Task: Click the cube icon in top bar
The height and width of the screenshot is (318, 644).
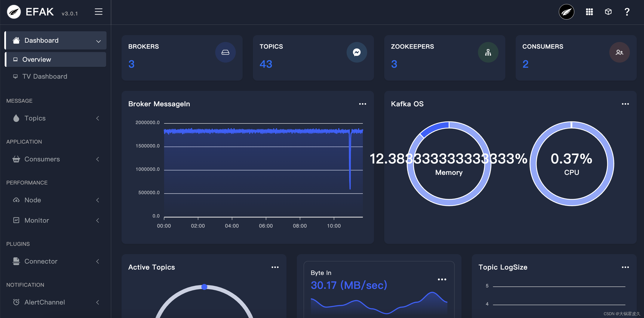Action: click(x=608, y=12)
